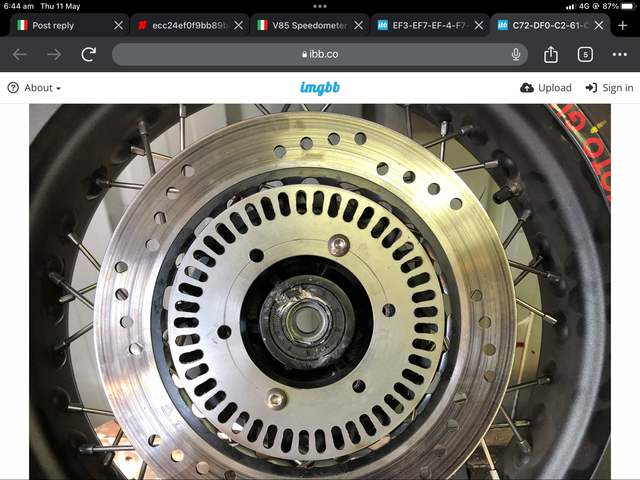This screenshot has width=640, height=480.
Task: Open the brake disc wheel image
Action: pos(320,291)
